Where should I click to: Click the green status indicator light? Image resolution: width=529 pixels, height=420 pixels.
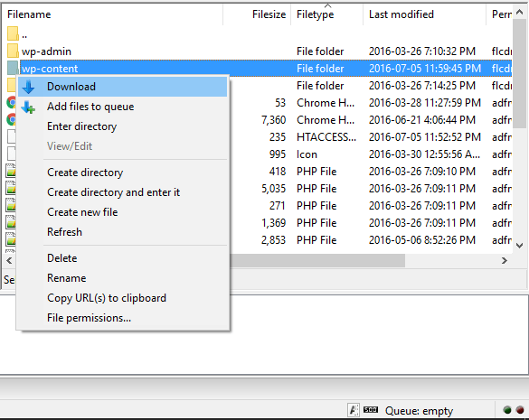tap(507, 410)
